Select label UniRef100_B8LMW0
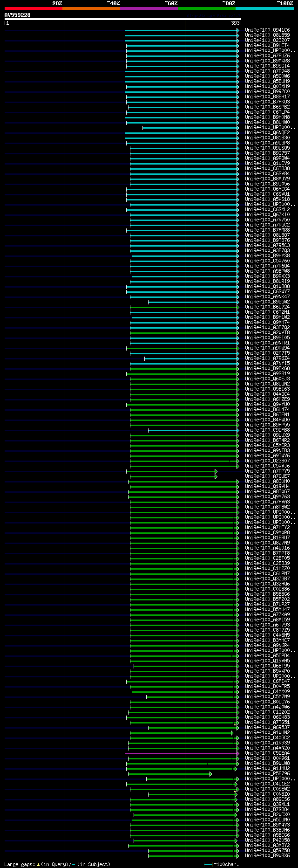 (x=267, y=123)
